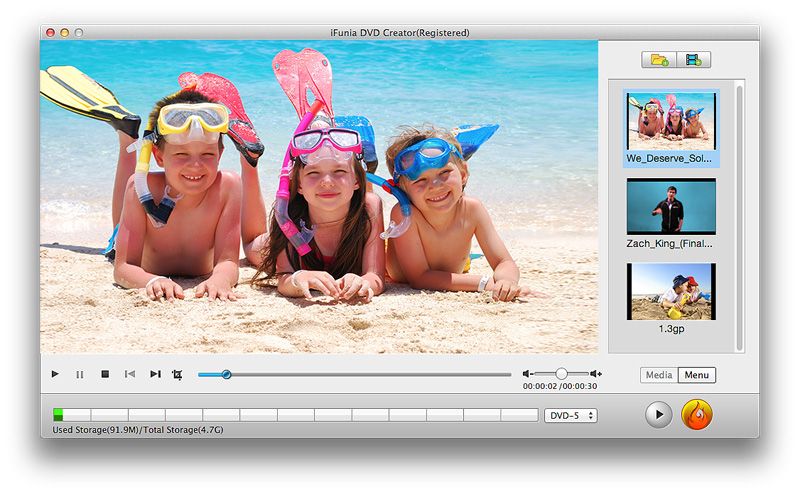This screenshot has height=494, width=800.
Task: Switch to the Media tab
Action: [659, 376]
